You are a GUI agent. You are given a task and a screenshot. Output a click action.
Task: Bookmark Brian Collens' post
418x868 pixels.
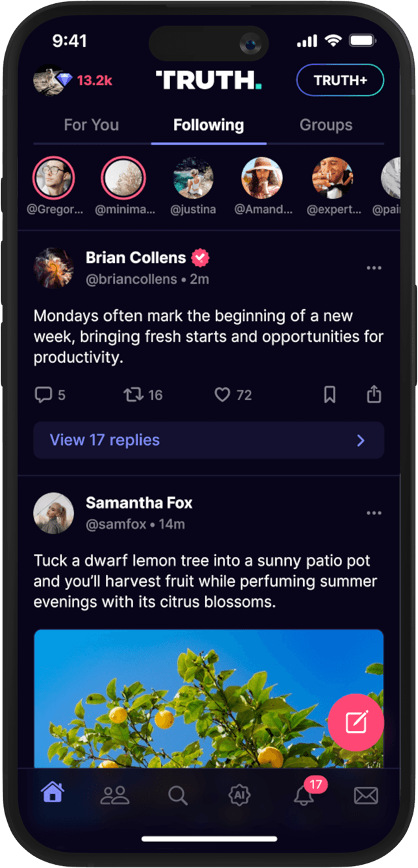330,394
